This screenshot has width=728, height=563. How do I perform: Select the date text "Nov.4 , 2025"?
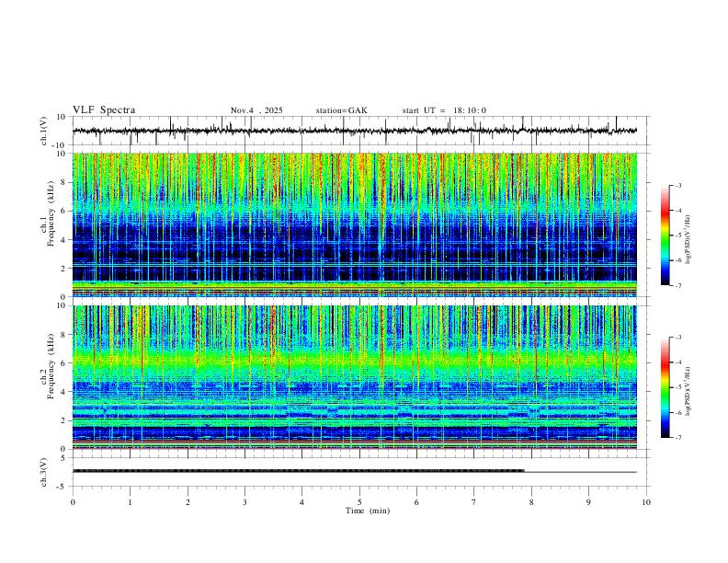pyautogui.click(x=256, y=110)
